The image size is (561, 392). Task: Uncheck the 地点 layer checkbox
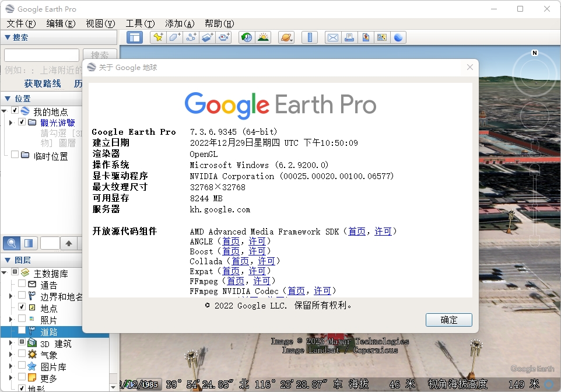click(x=22, y=307)
